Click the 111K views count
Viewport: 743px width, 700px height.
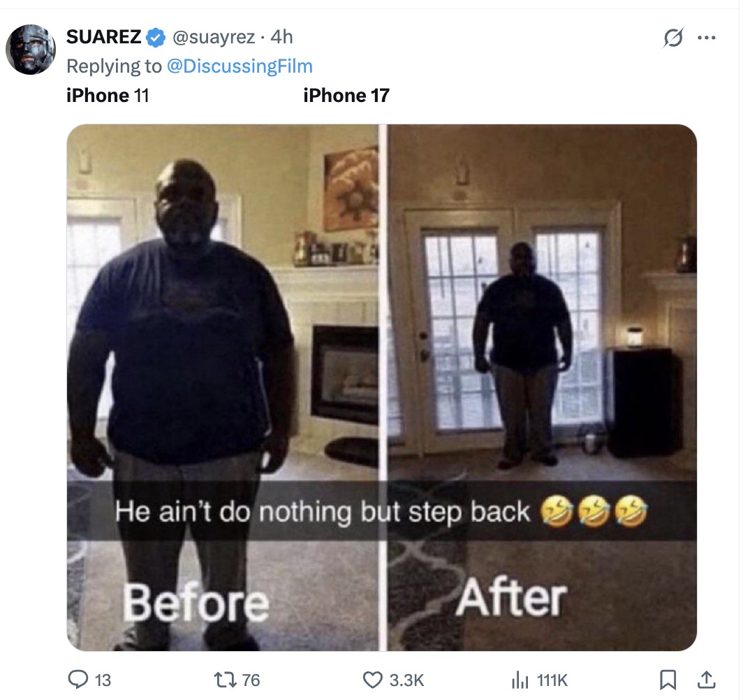click(x=552, y=680)
